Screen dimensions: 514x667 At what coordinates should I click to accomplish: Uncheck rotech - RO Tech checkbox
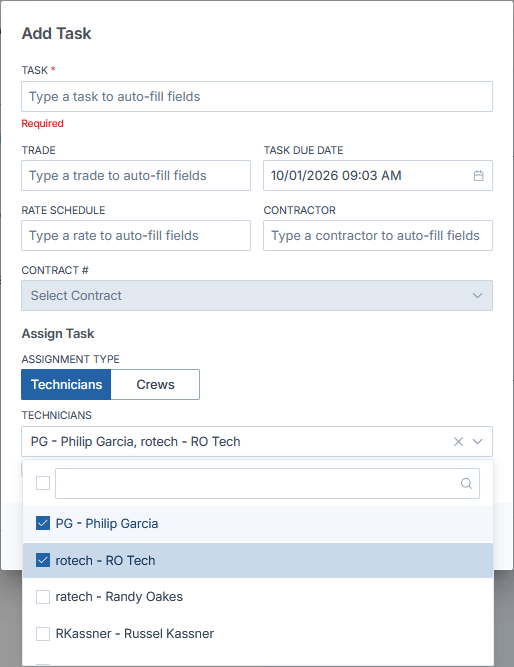(x=43, y=560)
